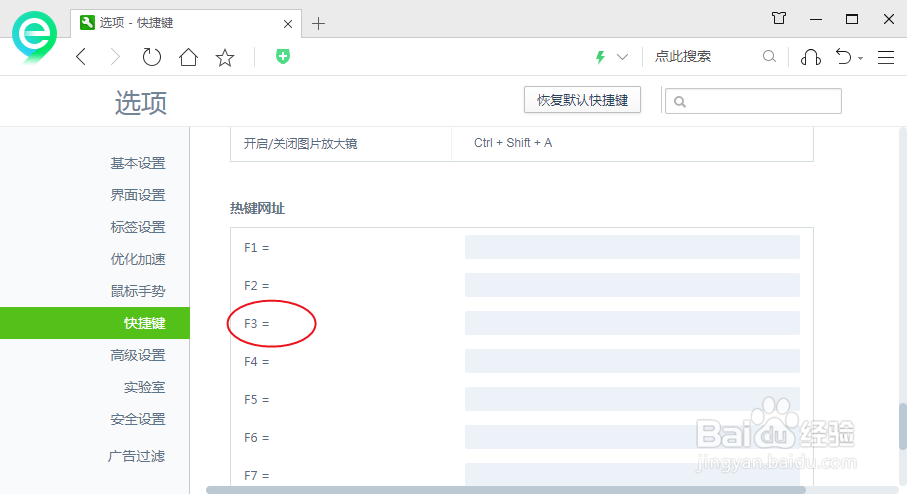Click the 开启/关闭图片放大镜 row label

[300, 143]
